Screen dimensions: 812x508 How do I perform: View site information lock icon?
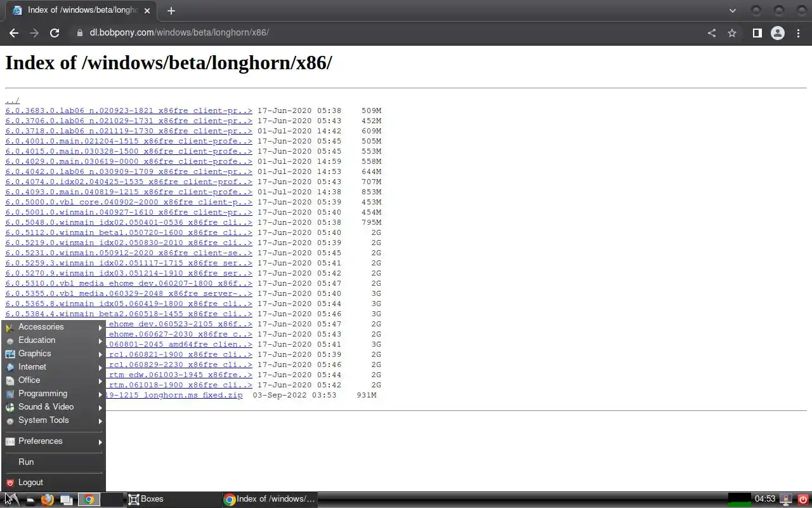79,33
